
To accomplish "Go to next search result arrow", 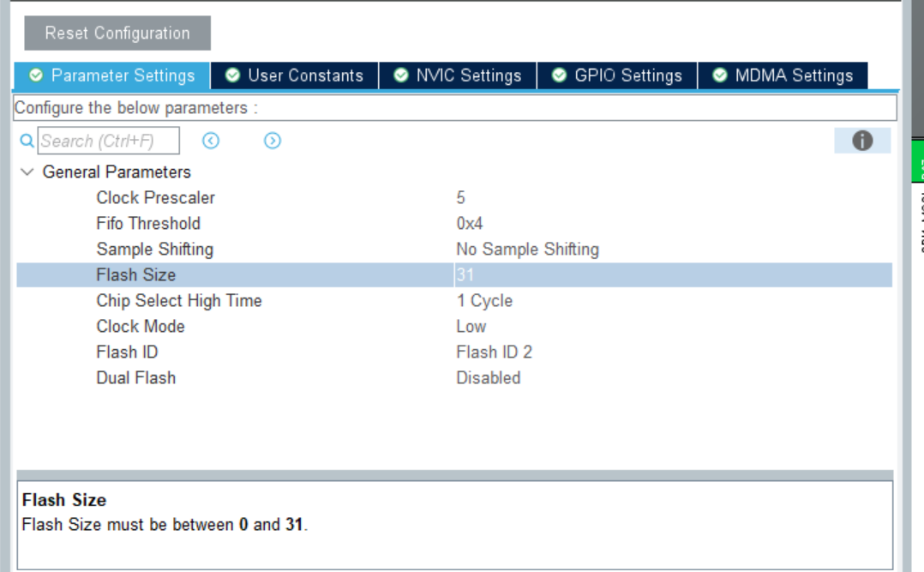I will tap(273, 141).
